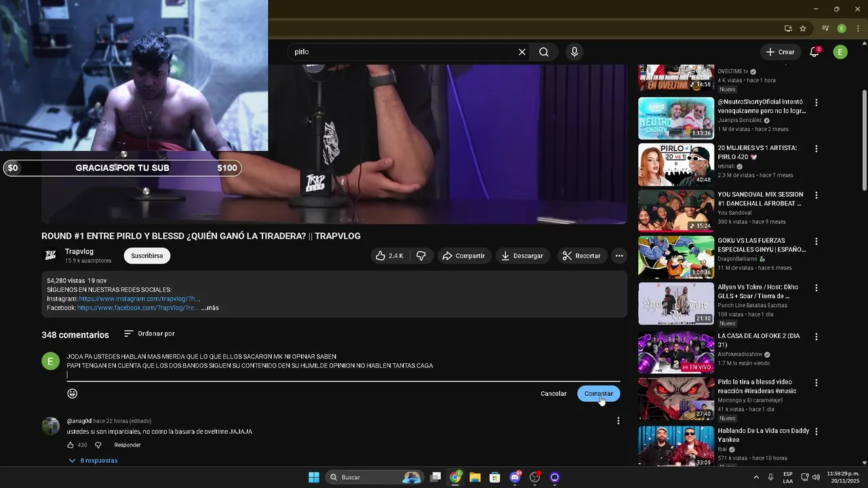Viewport: 868px width, 488px height.
Task: Open Chrome three-dot menu
Action: pos(858,28)
